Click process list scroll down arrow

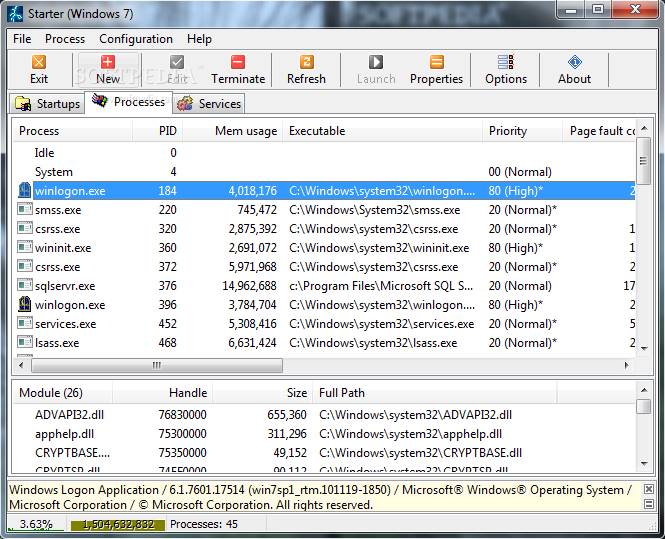pyautogui.click(x=644, y=349)
